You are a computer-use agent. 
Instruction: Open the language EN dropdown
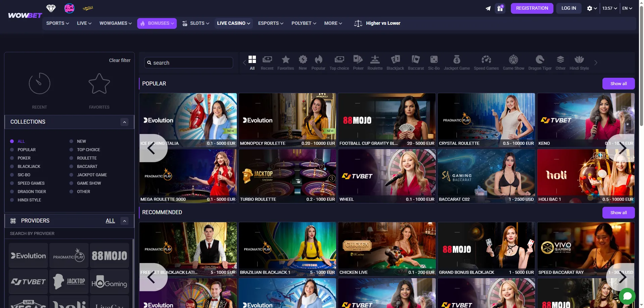click(627, 8)
